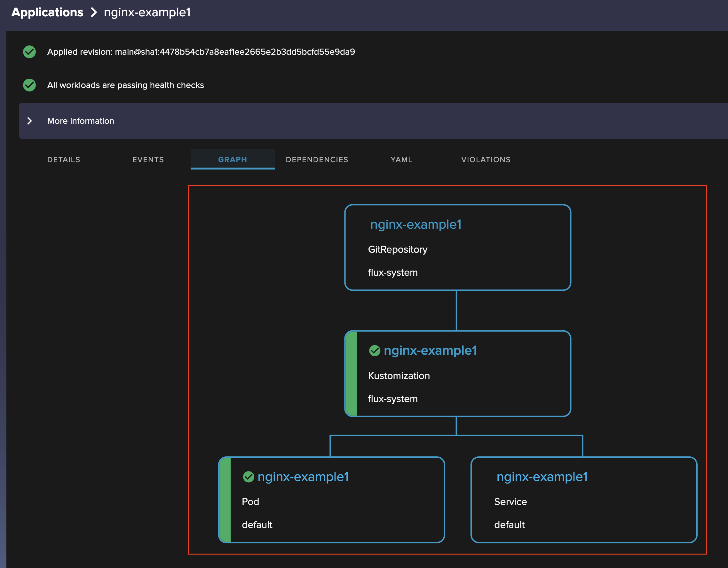Click green checkmark beside Applied revision
The image size is (728, 568).
point(29,52)
